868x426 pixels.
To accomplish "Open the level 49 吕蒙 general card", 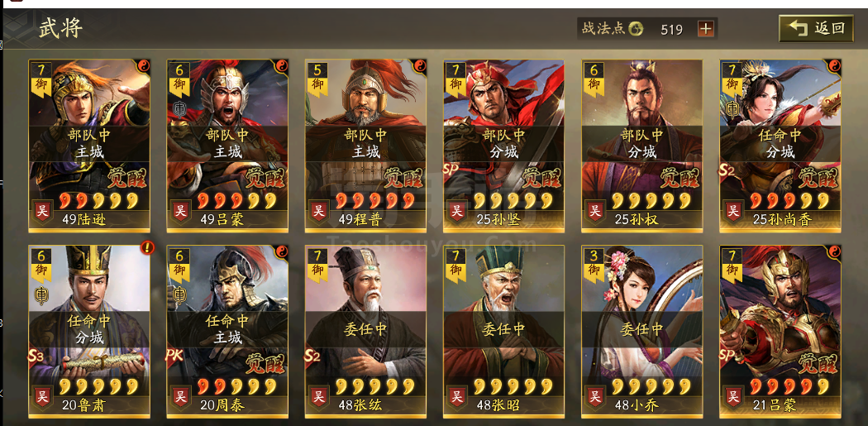I will [x=227, y=145].
